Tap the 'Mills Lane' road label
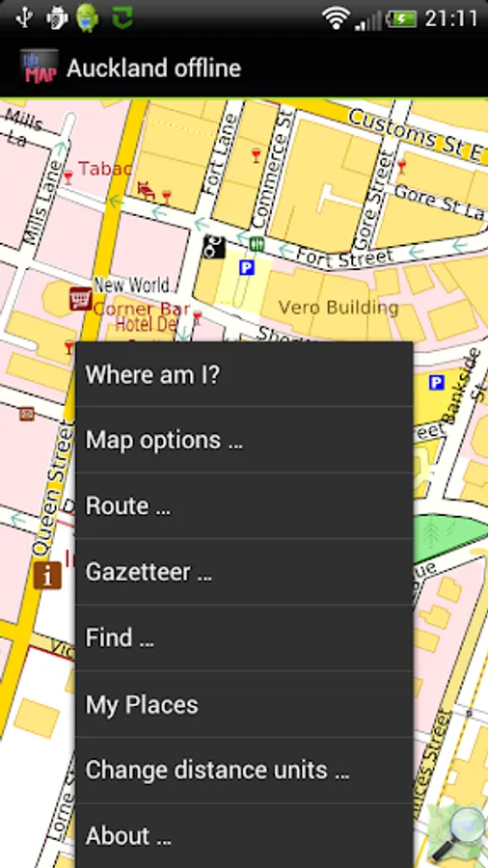The image size is (488, 868). tap(43, 203)
